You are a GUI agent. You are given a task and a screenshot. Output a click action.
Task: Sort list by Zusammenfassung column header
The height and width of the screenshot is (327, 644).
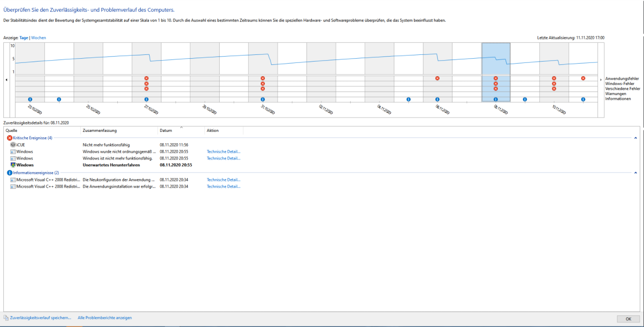(119, 131)
